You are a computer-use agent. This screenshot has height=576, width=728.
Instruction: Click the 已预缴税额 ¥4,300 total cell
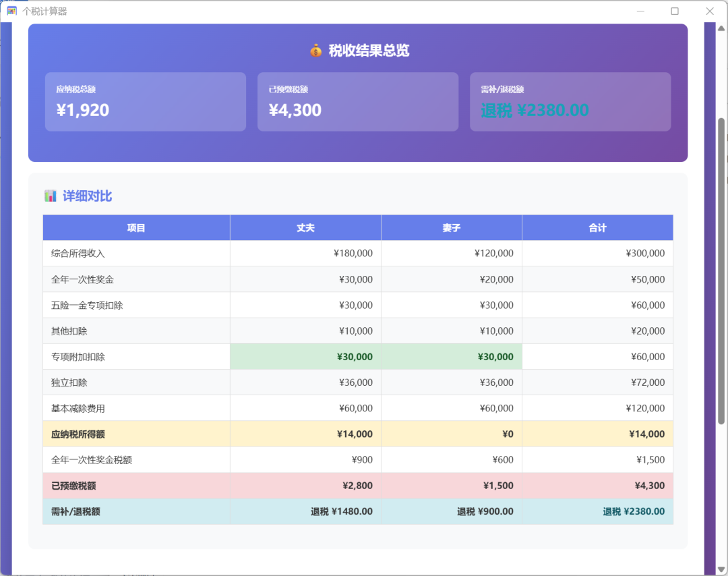coord(597,485)
